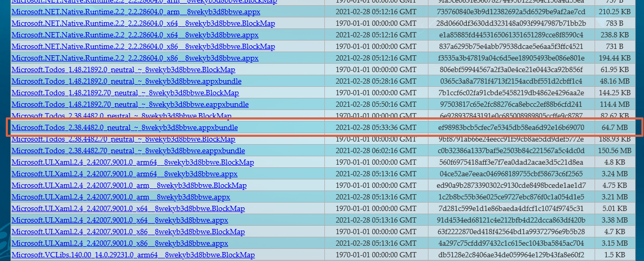Select the '3.21 MB' size cell
This screenshot has width=644, height=261.
614,197
